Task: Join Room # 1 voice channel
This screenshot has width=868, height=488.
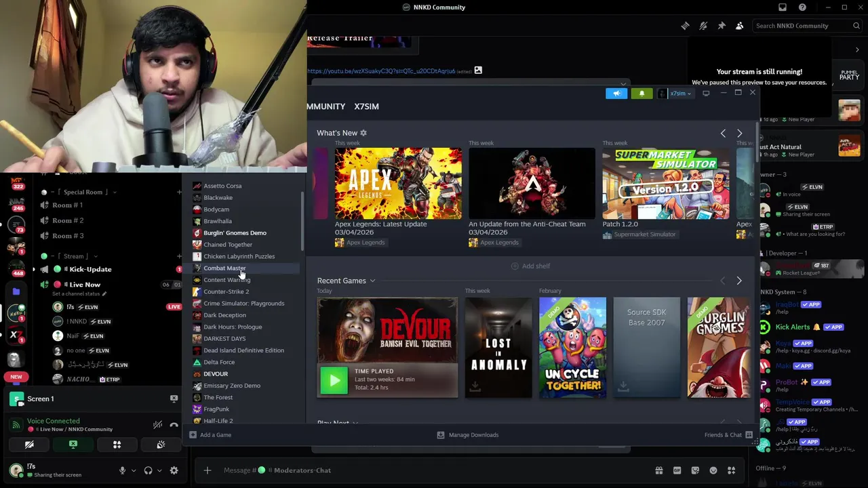Action: tap(68, 205)
